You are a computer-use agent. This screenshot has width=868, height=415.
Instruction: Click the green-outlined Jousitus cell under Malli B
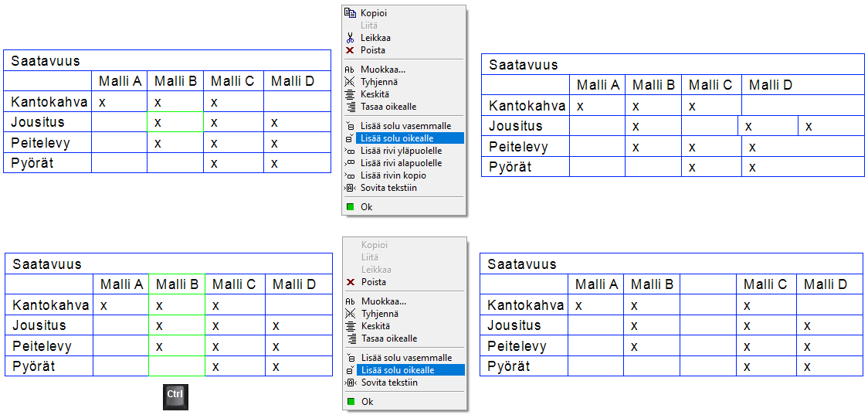click(x=175, y=122)
